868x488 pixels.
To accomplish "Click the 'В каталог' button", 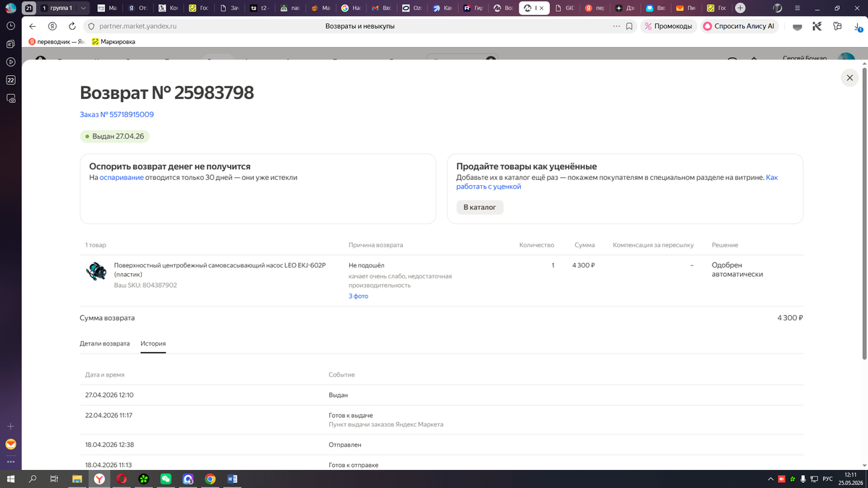I will point(480,207).
